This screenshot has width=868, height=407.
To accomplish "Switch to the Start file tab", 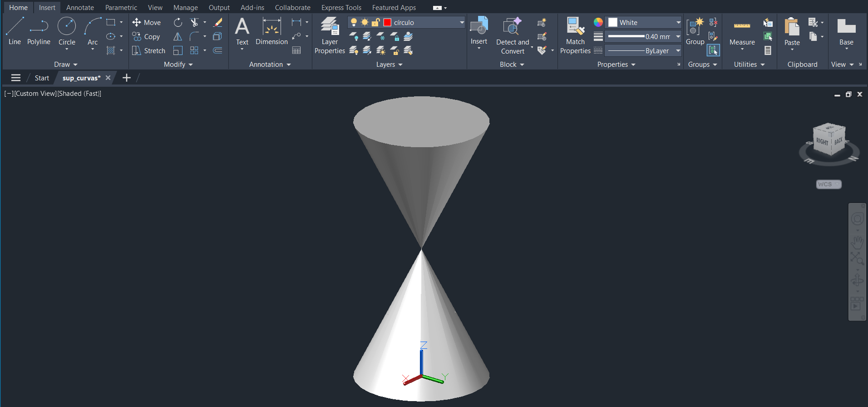I will pyautogui.click(x=42, y=78).
